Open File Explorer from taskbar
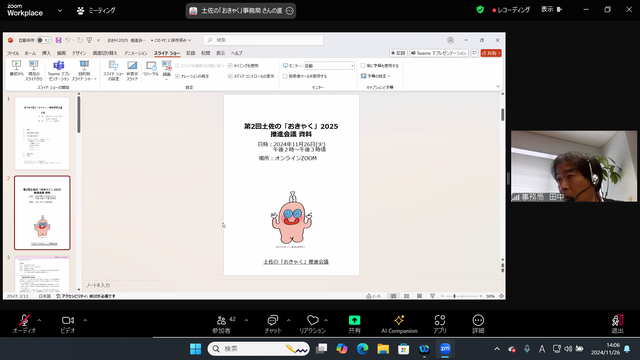 click(383, 349)
